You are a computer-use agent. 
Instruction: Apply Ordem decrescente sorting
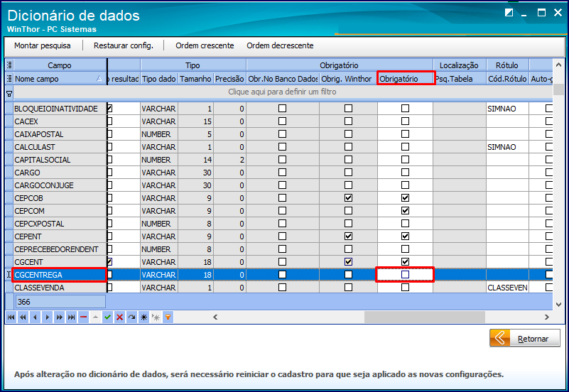pos(280,45)
